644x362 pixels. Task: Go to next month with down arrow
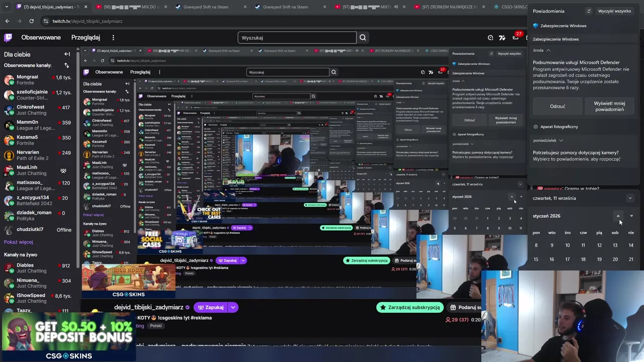631,216
